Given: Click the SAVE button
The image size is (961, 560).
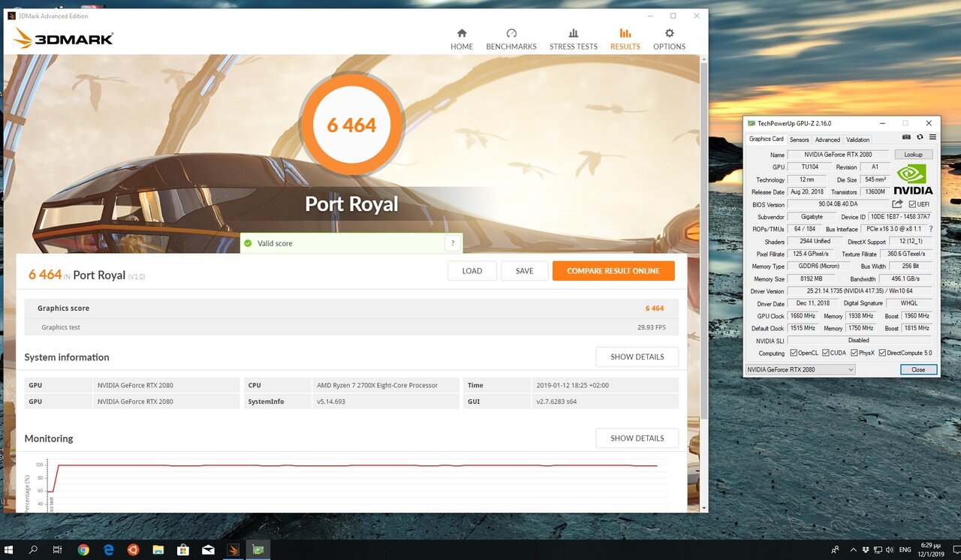Looking at the screenshot, I should click(525, 271).
